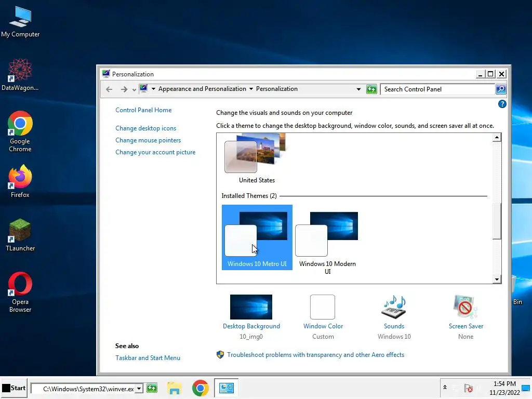Open the My Computer desktop icon
Screen dimensions: 532x399
pos(20,22)
